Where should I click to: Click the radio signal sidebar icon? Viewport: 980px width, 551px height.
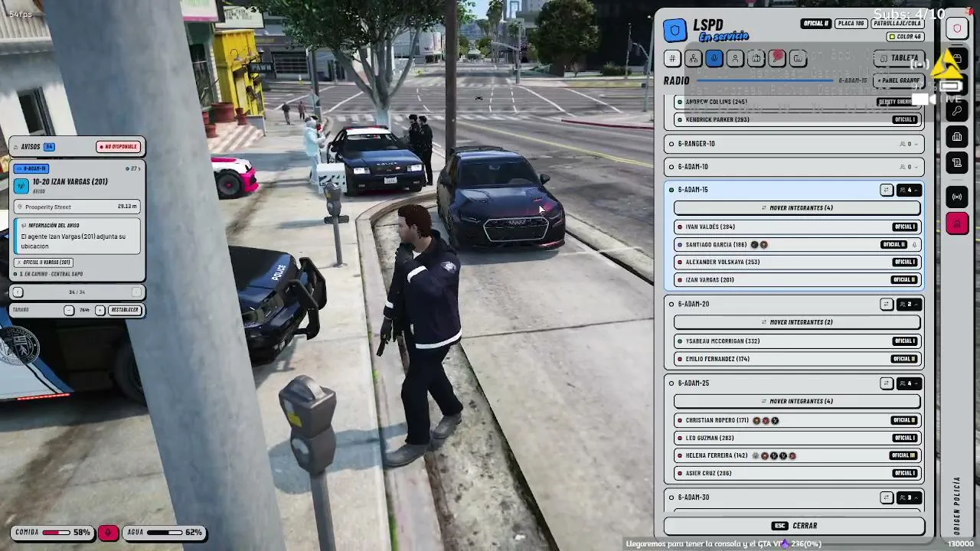click(957, 197)
